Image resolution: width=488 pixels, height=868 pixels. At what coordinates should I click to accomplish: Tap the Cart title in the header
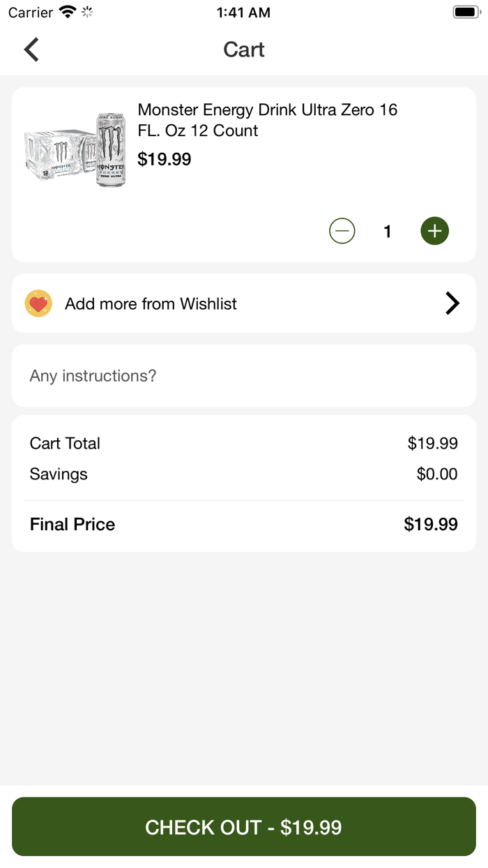[x=243, y=50]
